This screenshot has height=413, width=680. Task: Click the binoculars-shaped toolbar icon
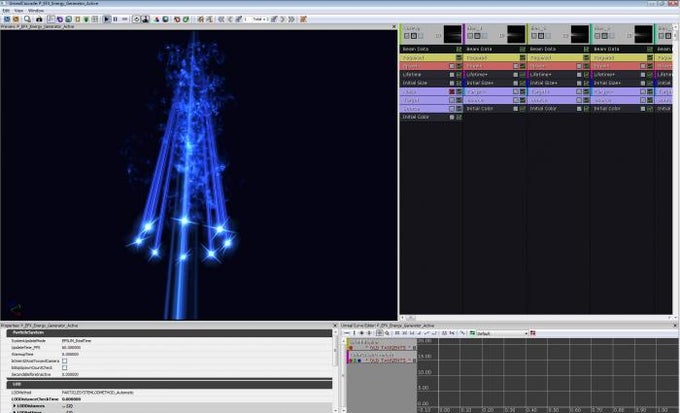tap(39, 19)
